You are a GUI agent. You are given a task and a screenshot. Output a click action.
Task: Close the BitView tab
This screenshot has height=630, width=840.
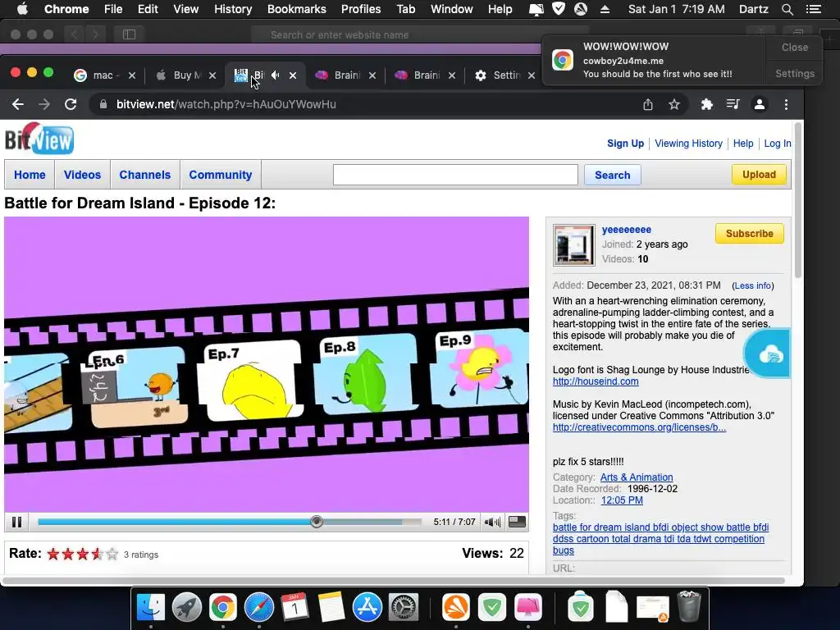click(293, 75)
